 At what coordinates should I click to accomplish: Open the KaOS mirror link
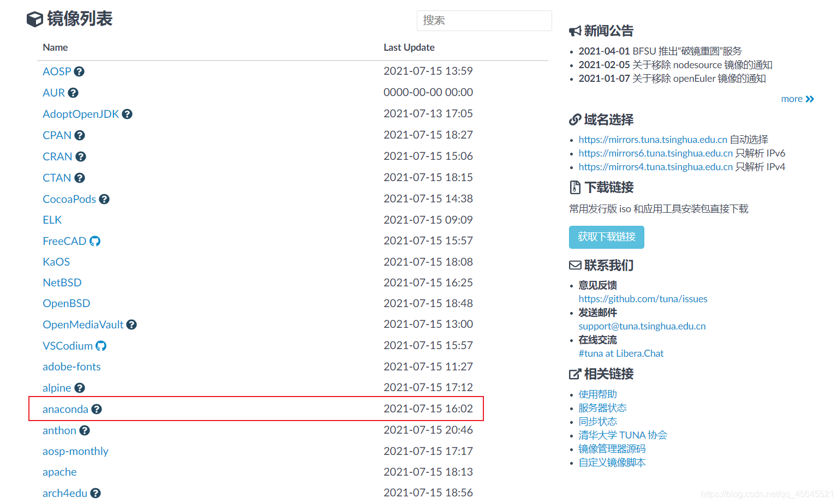[x=56, y=262]
